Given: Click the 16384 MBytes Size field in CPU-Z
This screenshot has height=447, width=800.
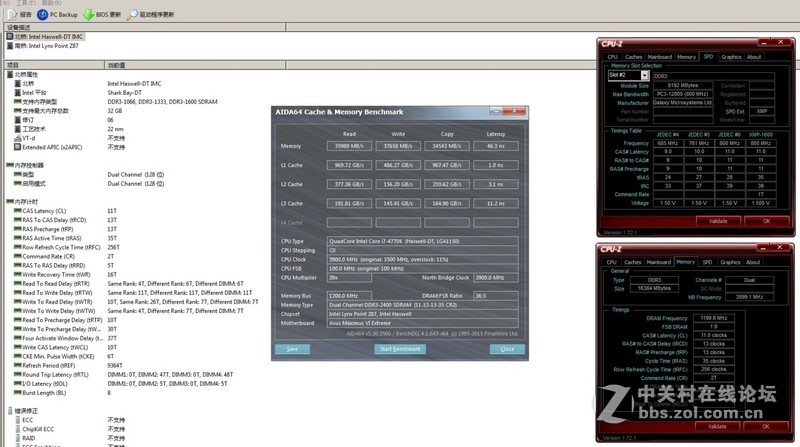Looking at the screenshot, I should (655, 288).
